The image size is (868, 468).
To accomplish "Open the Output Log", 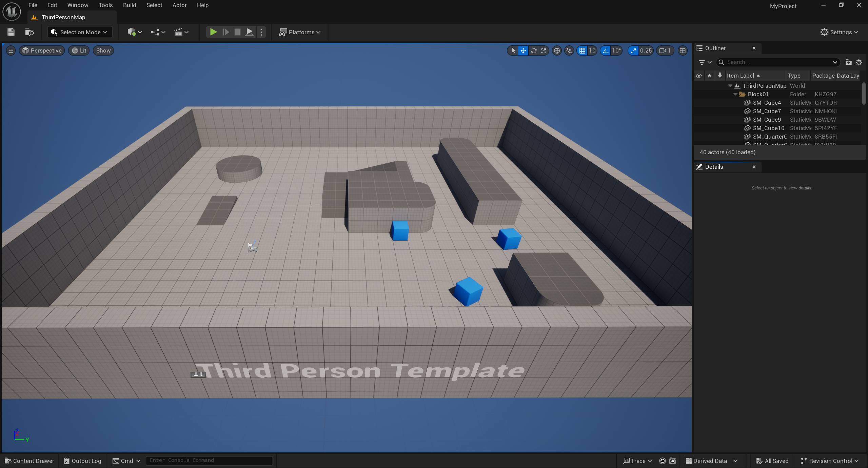I will pyautogui.click(x=83, y=461).
